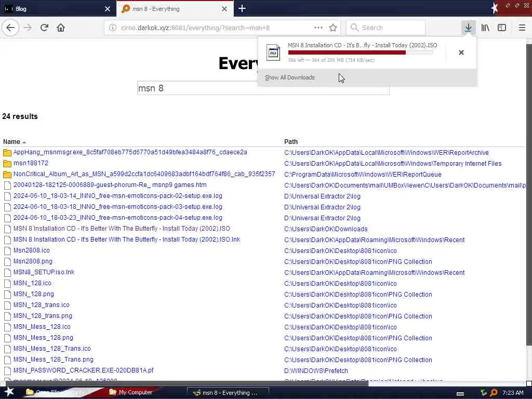Click the Everything magnifier tray icon

(494, 393)
